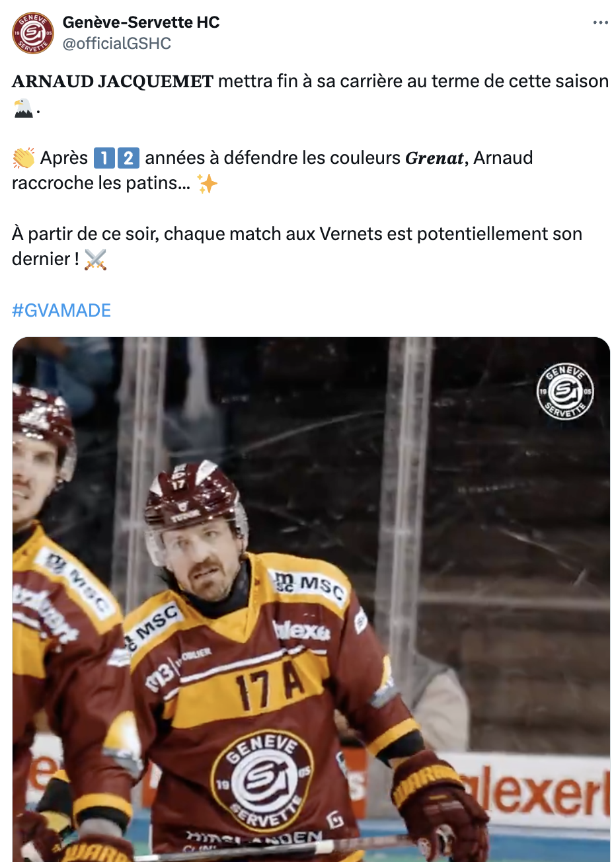Click the eagle emoji in the tweet
616x862 pixels.
[23, 107]
